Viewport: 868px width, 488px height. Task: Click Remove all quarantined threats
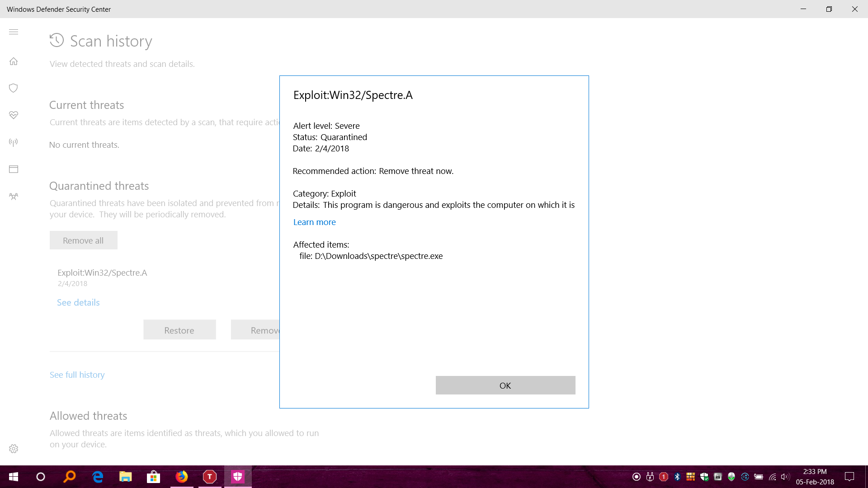click(x=83, y=240)
